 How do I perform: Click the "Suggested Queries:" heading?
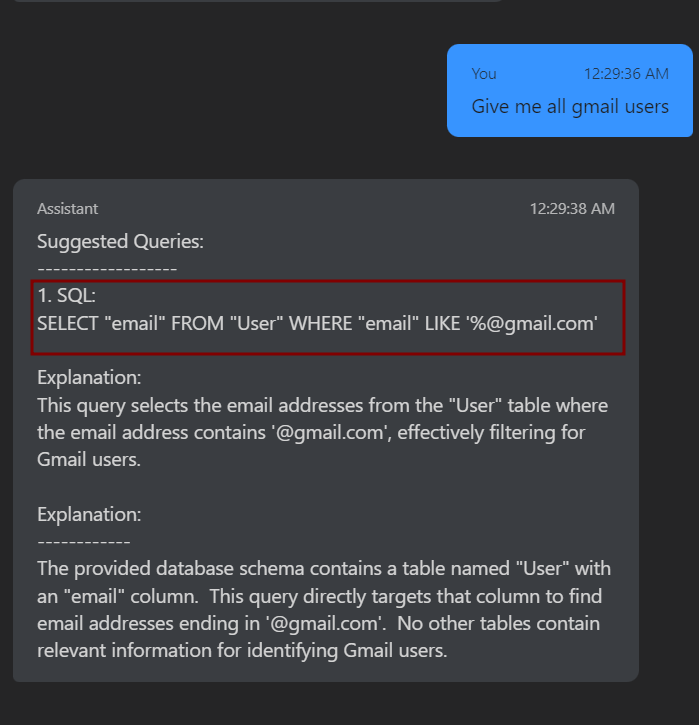(120, 242)
